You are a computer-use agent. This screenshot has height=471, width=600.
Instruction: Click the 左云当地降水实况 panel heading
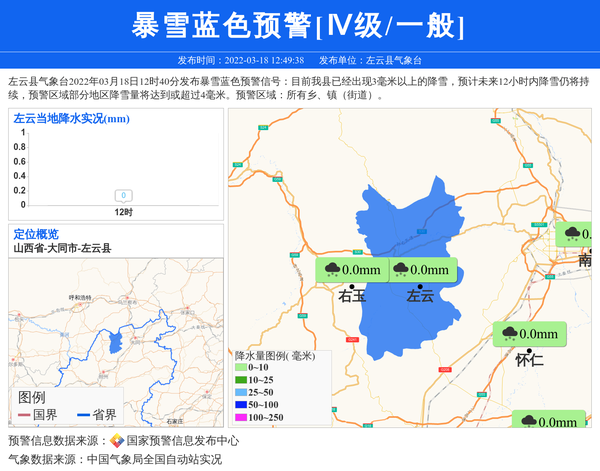pos(71,119)
